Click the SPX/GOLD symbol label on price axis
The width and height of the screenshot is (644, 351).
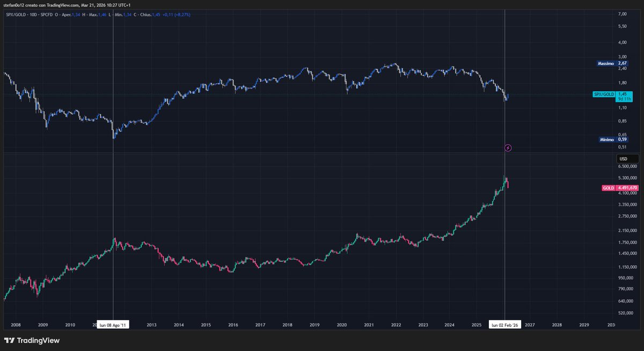coord(604,94)
